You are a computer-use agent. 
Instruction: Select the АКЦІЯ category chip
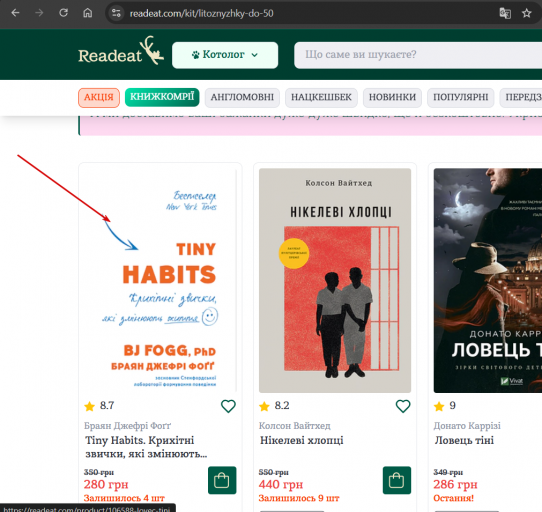click(x=99, y=97)
